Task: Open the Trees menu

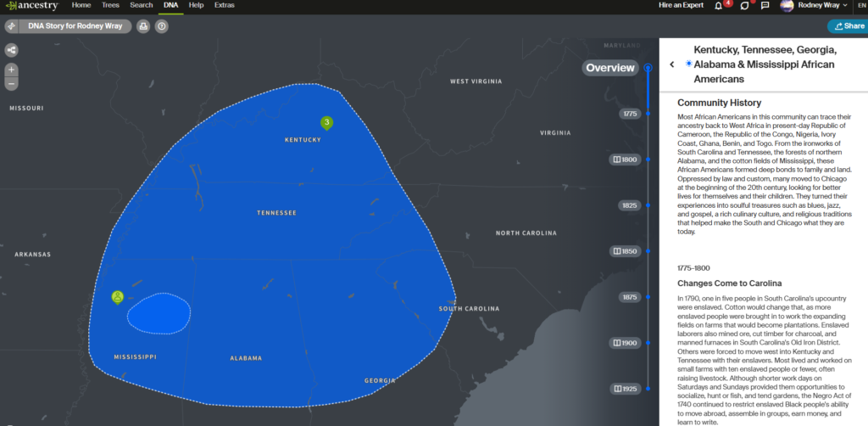Action: click(x=110, y=5)
